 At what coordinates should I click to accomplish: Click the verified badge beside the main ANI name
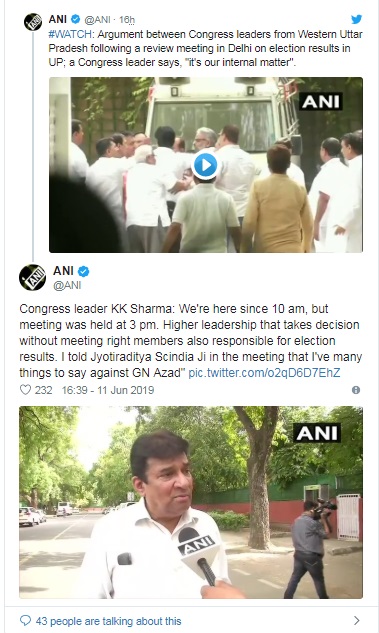pos(84,271)
